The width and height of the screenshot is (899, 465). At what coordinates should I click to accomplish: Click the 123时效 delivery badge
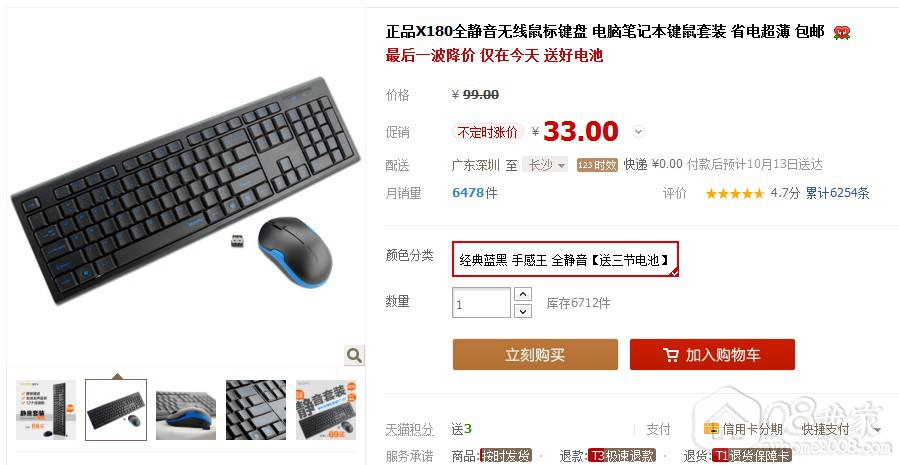[597, 165]
